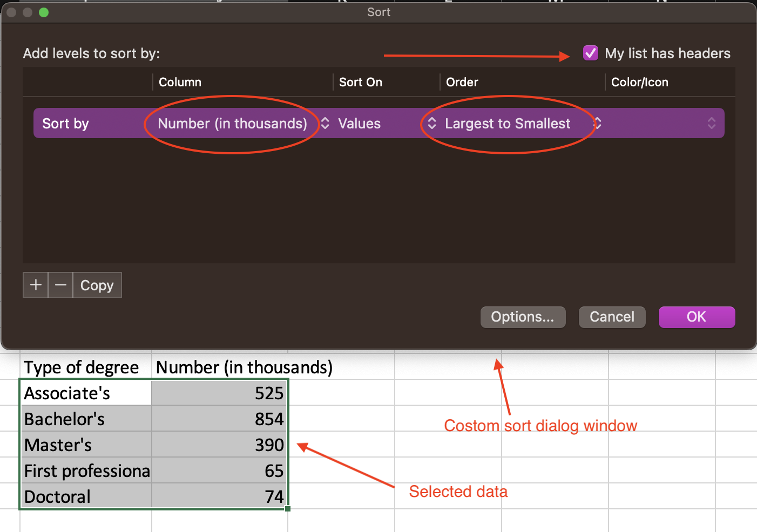Select the Type of degree header cell
This screenshot has width=757, height=532.
[x=82, y=367]
